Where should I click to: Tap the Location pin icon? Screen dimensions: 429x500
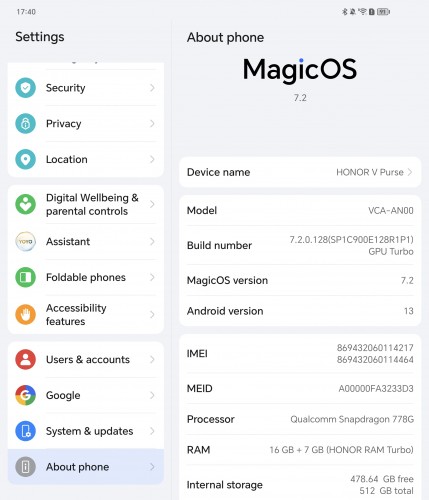pyautogui.click(x=25, y=159)
